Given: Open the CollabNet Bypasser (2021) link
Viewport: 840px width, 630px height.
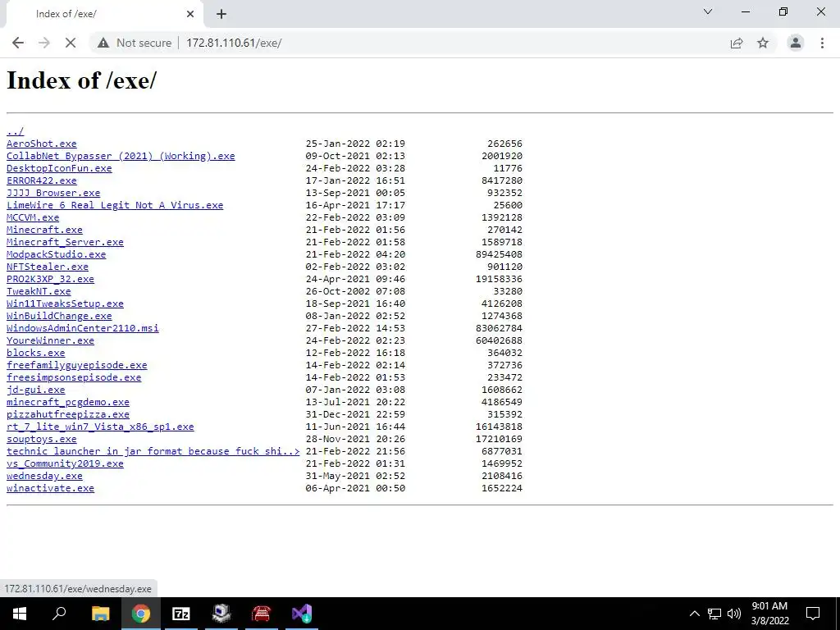Looking at the screenshot, I should [x=121, y=156].
